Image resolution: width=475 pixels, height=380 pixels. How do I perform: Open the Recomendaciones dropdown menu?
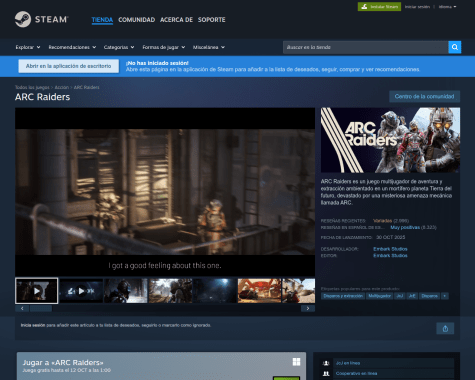(72, 47)
